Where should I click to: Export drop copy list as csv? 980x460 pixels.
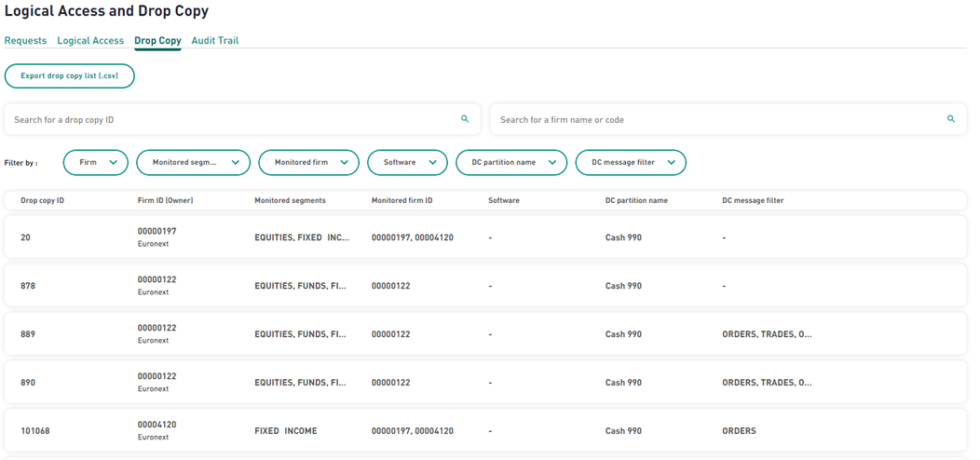(x=69, y=75)
